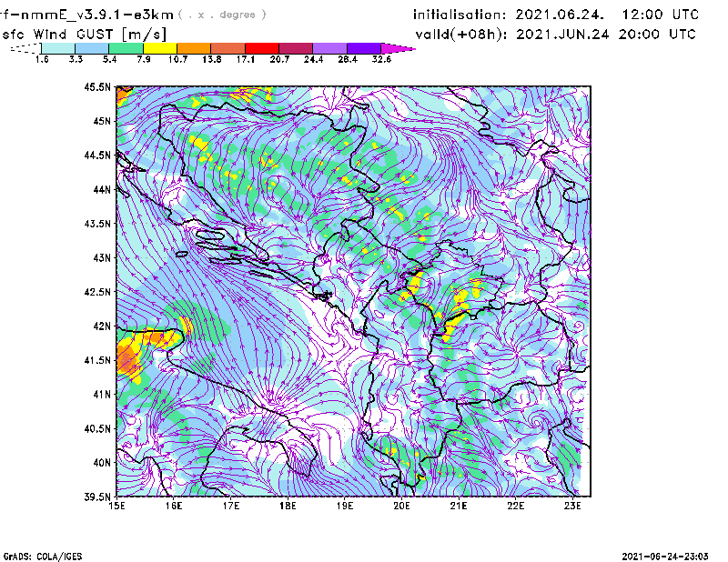Click the orange legend swatch between 10.7 and 13.8
The height and width of the screenshot is (562, 728).
194,48
